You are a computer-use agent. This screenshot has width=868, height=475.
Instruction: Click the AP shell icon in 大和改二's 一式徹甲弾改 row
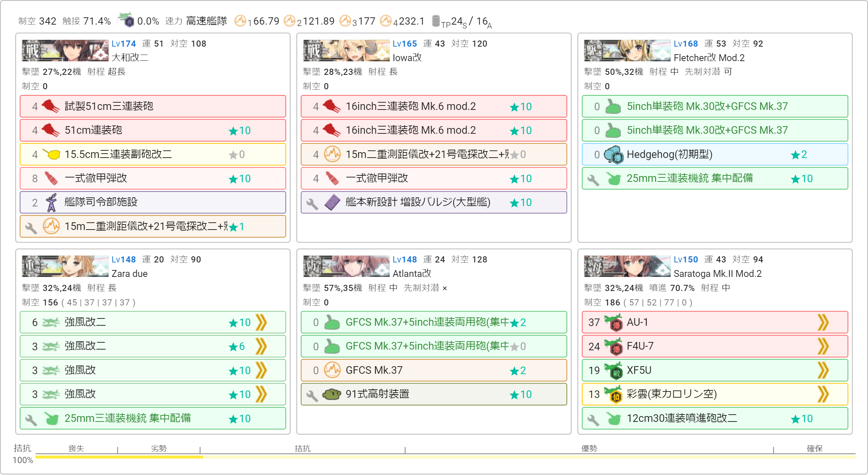pos(51,178)
